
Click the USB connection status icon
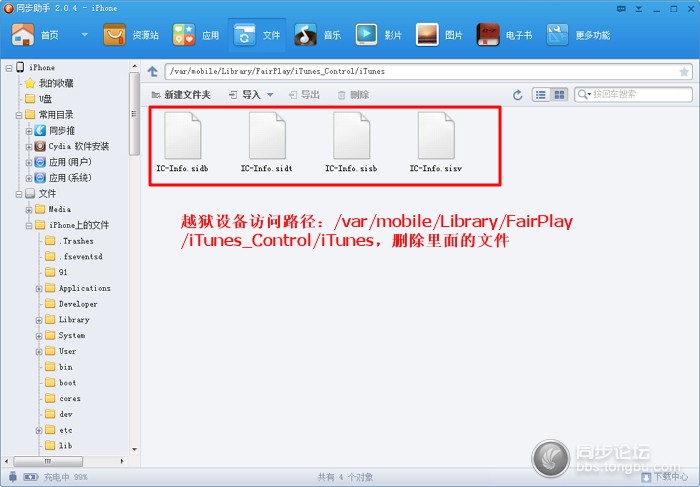point(13,477)
